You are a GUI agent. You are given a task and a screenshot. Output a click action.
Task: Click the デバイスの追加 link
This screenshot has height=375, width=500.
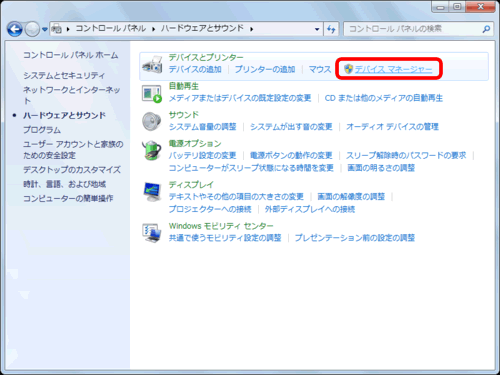click(x=195, y=69)
